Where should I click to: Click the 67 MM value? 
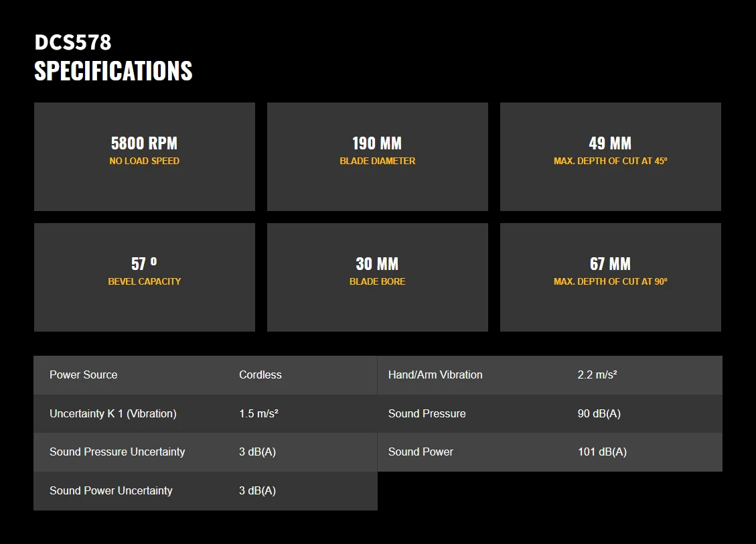[610, 264]
